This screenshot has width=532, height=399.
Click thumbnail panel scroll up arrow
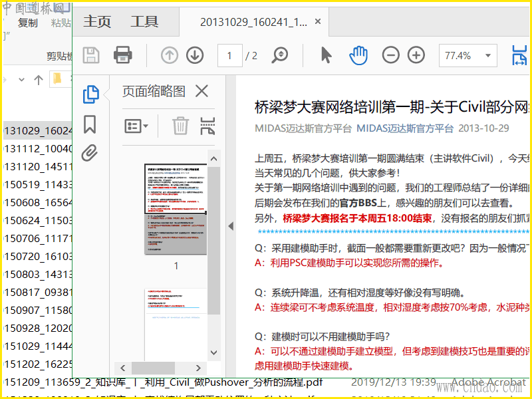coord(213,158)
